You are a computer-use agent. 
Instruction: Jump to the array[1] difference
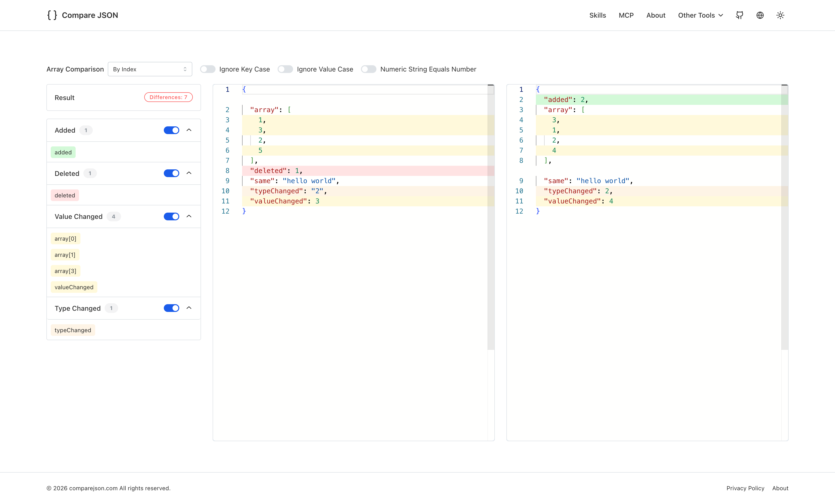tap(65, 255)
